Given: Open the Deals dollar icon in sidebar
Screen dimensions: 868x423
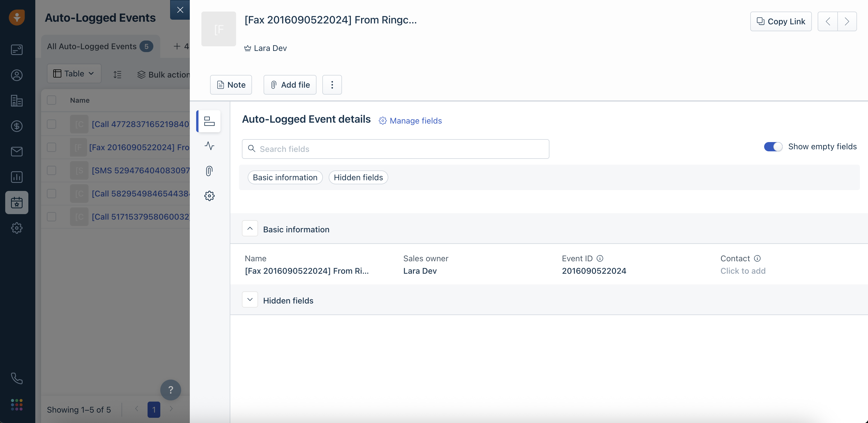Looking at the screenshot, I should [x=16, y=126].
